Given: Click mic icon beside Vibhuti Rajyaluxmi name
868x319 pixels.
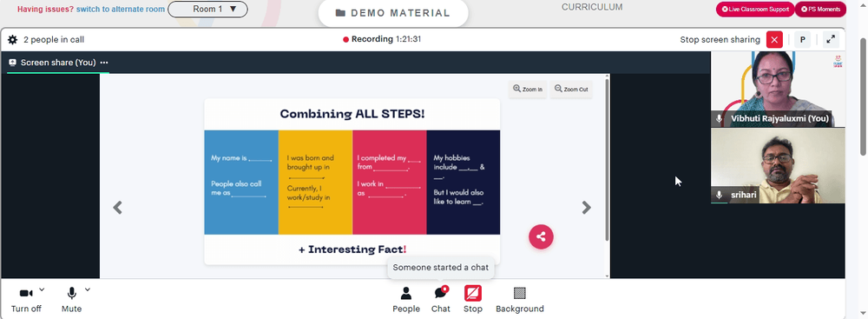Looking at the screenshot, I should tap(720, 119).
